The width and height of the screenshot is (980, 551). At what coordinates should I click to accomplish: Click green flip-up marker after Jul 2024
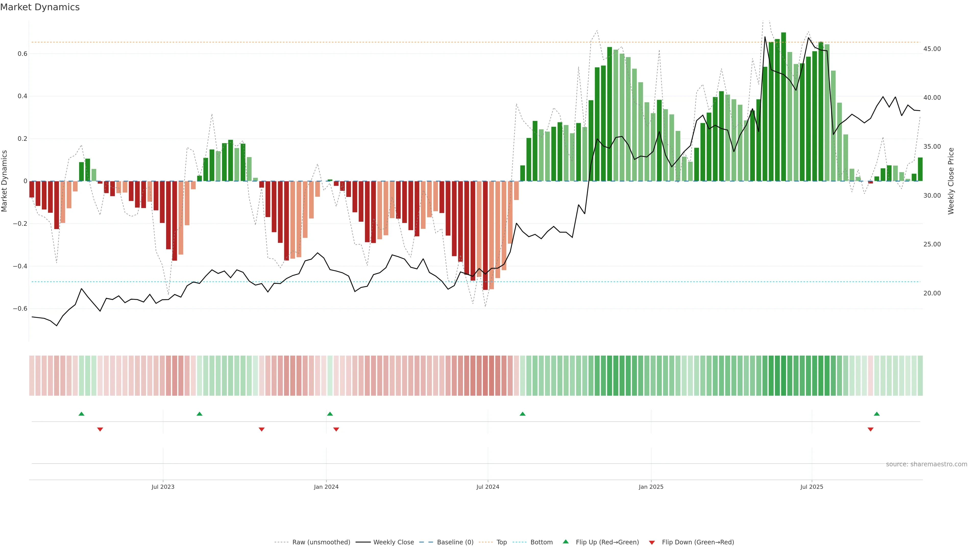coord(522,414)
